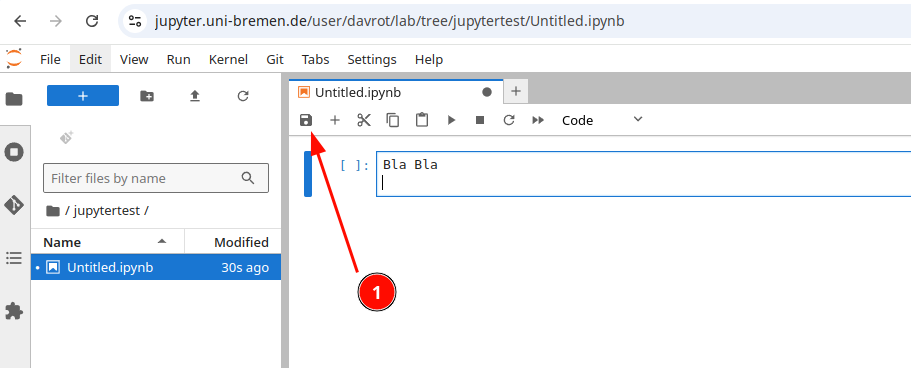Viewport: 911px width, 368px height.
Task: Paste cell from clipboard
Action: tap(422, 120)
